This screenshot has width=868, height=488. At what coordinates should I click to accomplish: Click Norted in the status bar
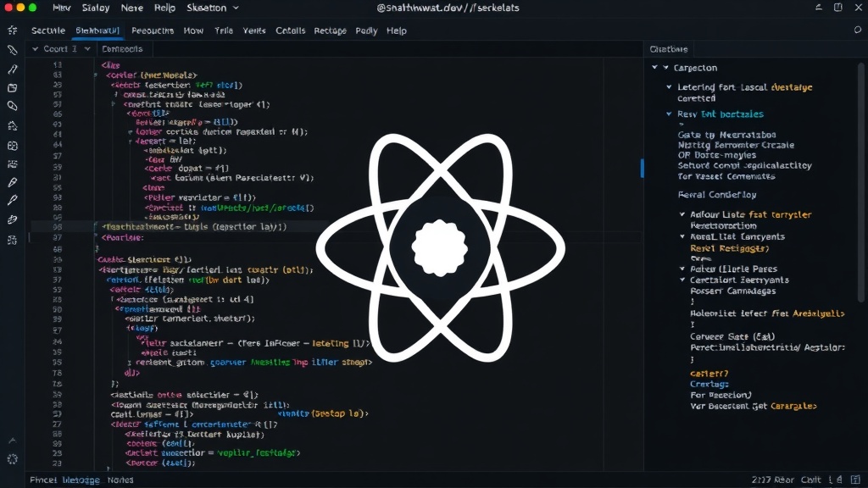120,480
